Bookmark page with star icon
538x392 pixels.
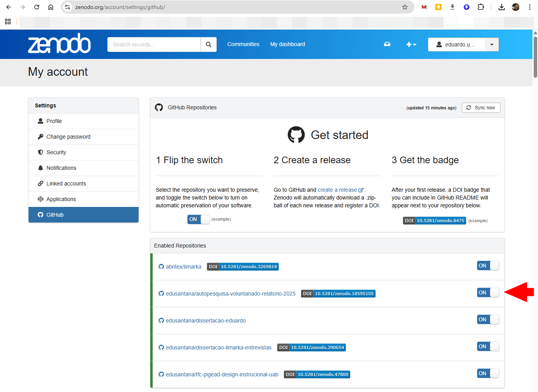coord(405,7)
